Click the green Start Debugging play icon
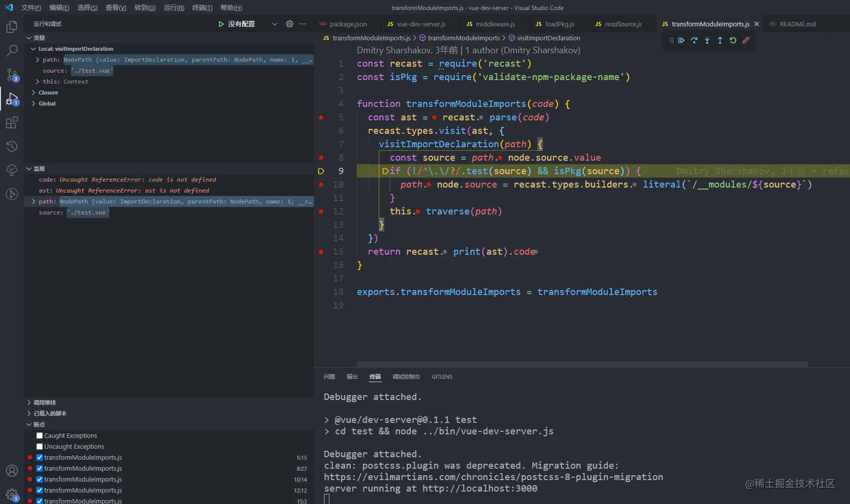 [221, 24]
